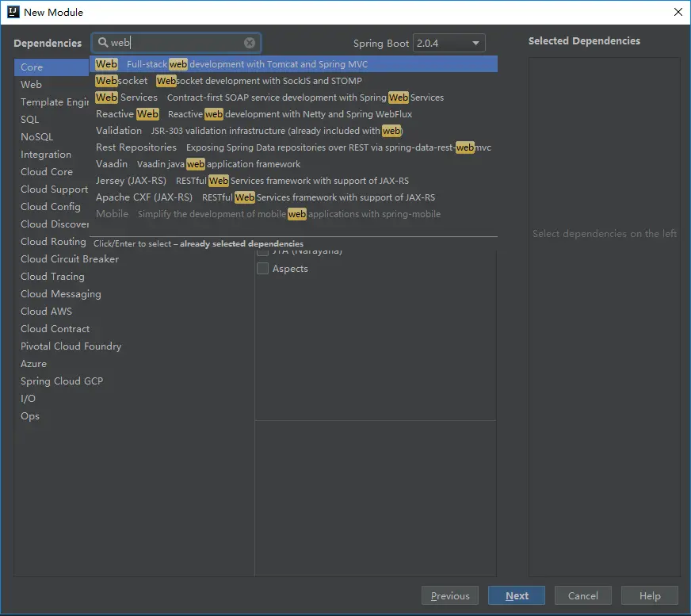Viewport: 691px width, 616px height.
Task: Check the Aspects checkbox
Action: 262,269
